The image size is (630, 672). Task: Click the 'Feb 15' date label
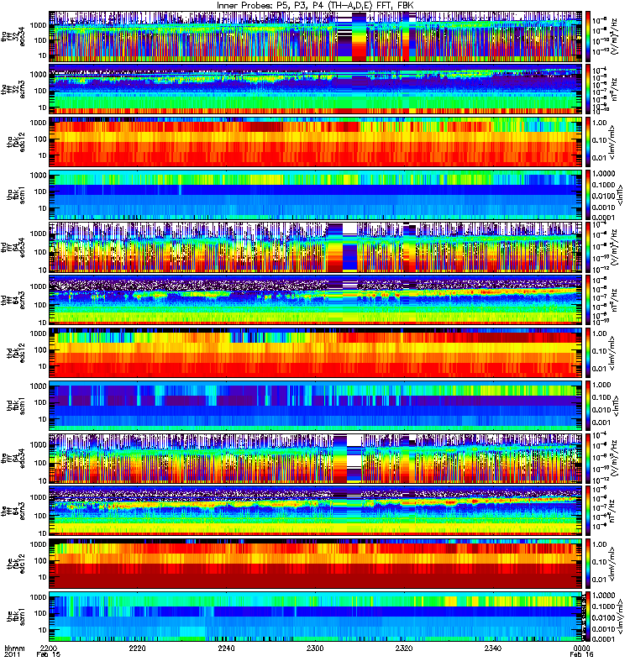(x=49, y=655)
